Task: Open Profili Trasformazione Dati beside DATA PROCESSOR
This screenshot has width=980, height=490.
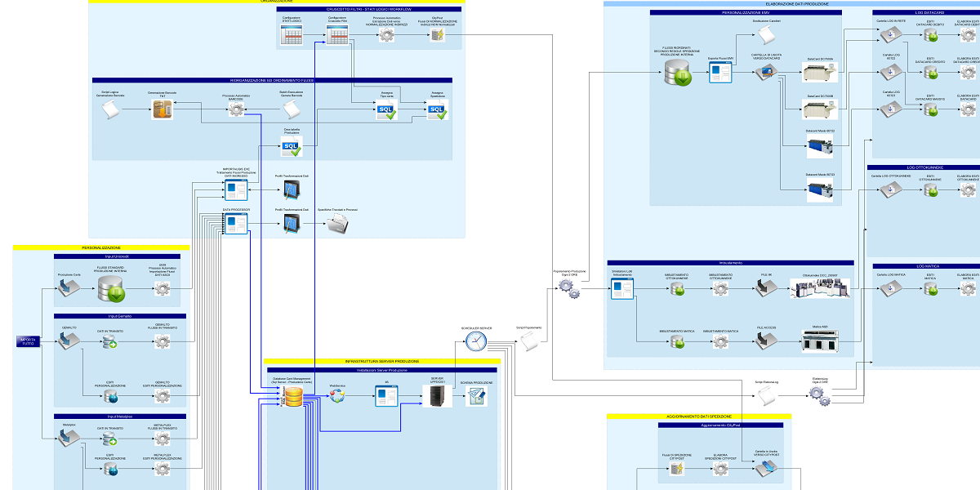Action: click(292, 225)
